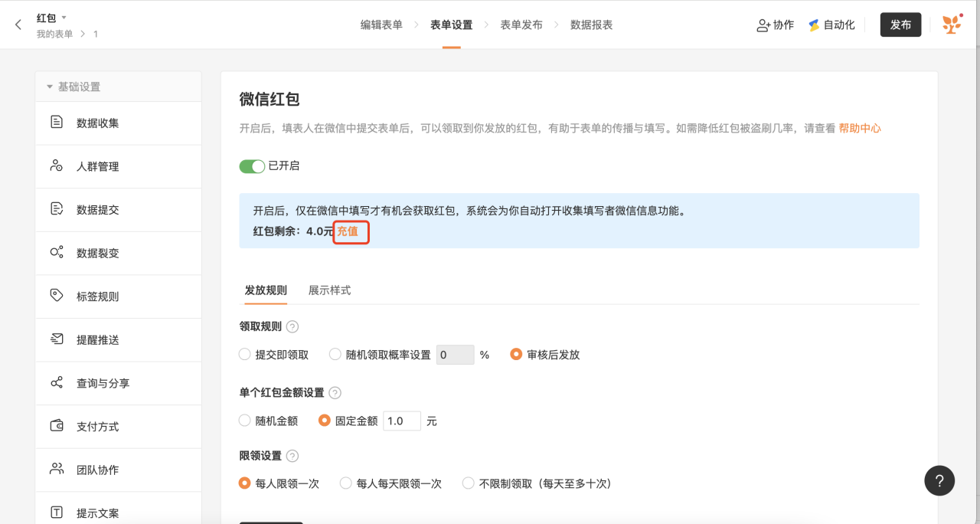The height and width of the screenshot is (524, 980).
Task: Click the fixed amount 1.0 input
Action: point(402,421)
